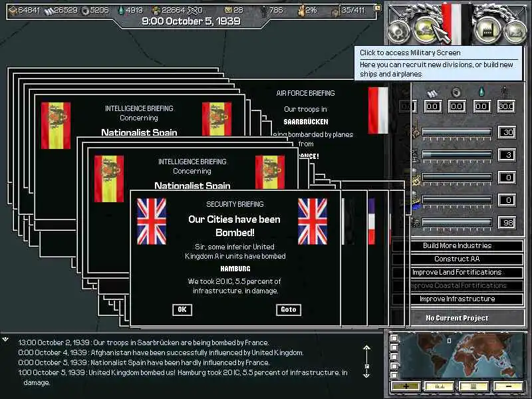Click the crossed icon showing 0
532x399 pixels.
pos(192,11)
